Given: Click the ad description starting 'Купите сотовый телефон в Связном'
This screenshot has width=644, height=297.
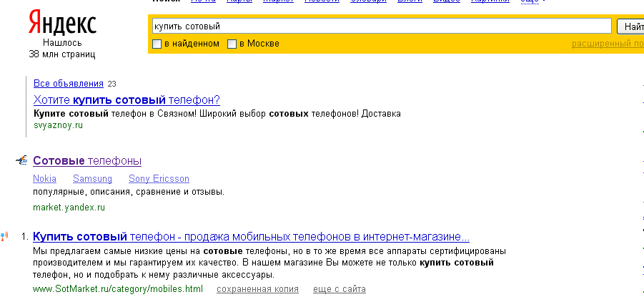Looking at the screenshot, I should click(x=217, y=114).
